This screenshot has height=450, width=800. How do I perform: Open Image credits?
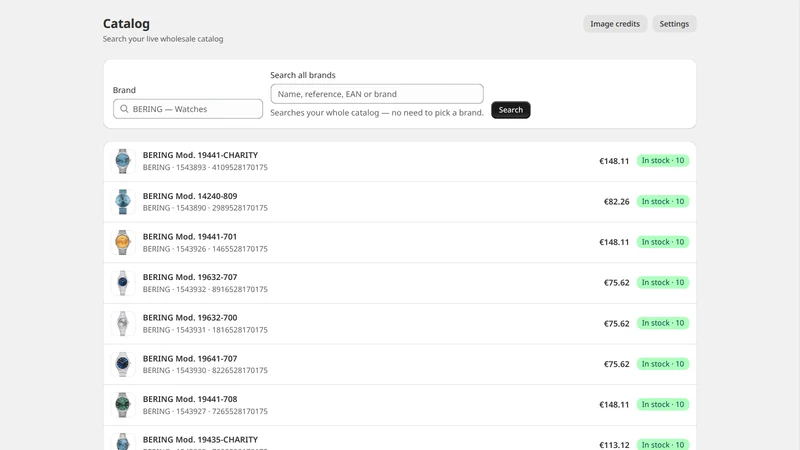point(615,24)
